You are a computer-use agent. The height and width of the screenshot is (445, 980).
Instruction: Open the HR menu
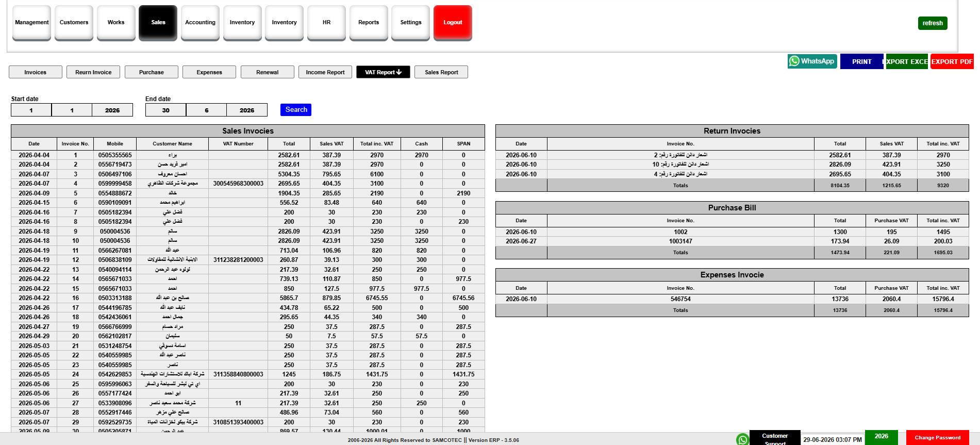(x=326, y=23)
